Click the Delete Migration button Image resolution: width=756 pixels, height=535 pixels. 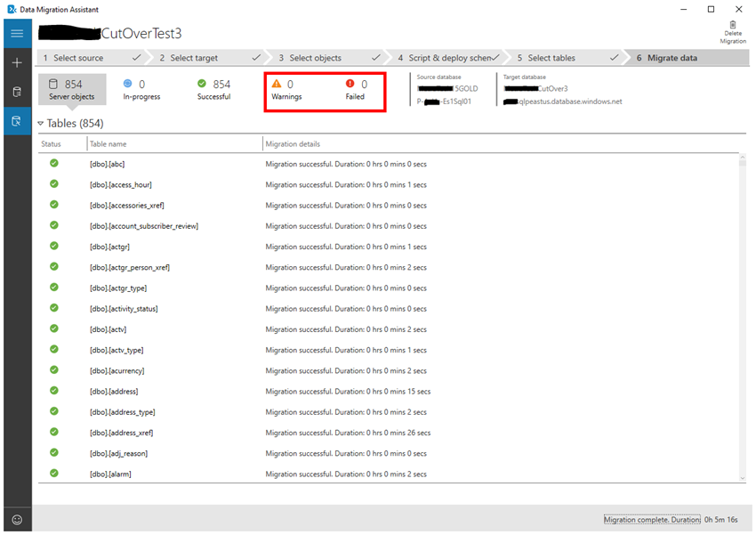731,29
